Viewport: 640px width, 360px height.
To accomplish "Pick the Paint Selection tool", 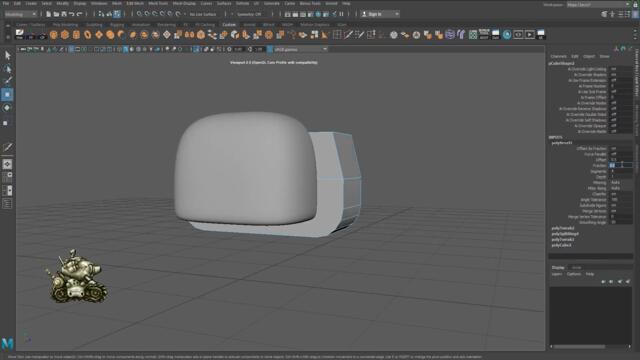I will point(7,81).
